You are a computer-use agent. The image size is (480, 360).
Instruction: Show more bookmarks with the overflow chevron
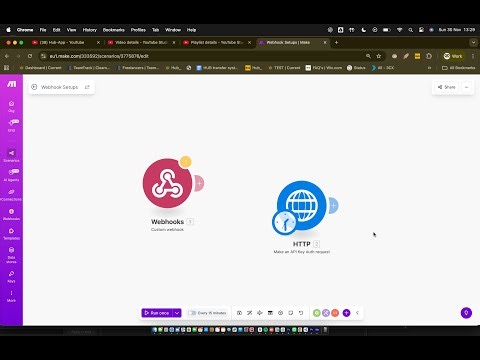[429, 68]
